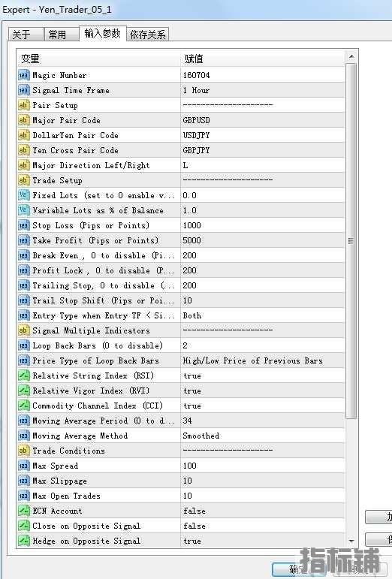Click the boolean icon beside ECN Account
The image size is (392, 579).
click(x=23, y=511)
